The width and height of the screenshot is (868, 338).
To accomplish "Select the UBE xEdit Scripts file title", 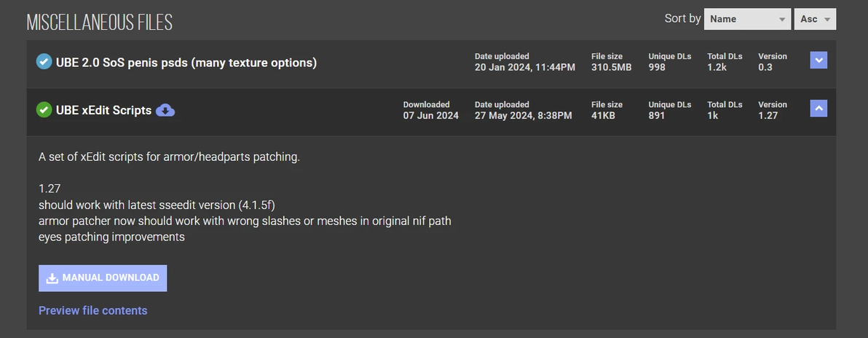I will tap(103, 111).
